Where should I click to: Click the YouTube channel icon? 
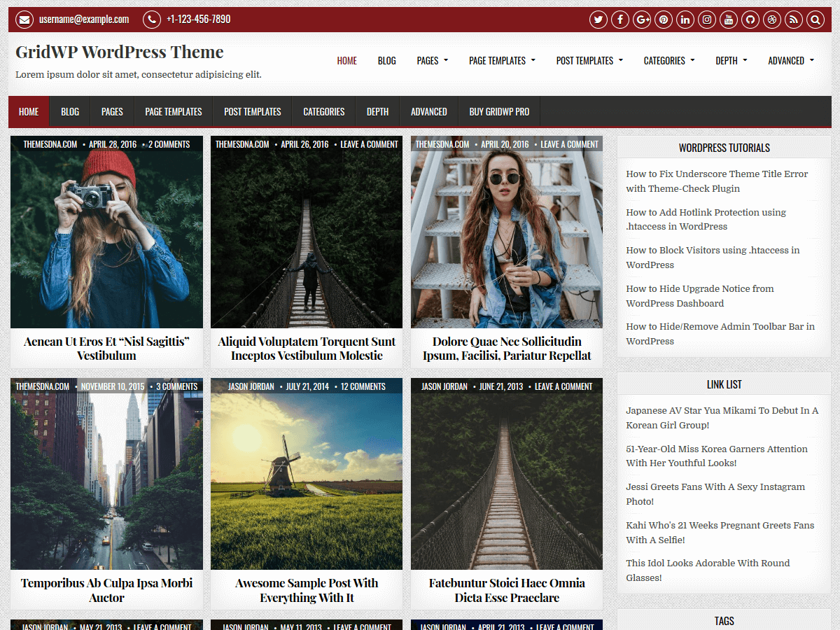[729, 20]
